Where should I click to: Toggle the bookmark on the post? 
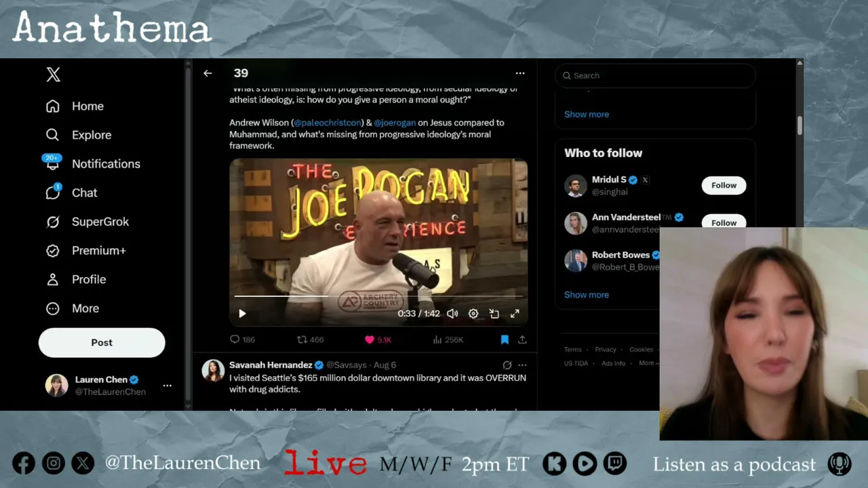tap(505, 340)
